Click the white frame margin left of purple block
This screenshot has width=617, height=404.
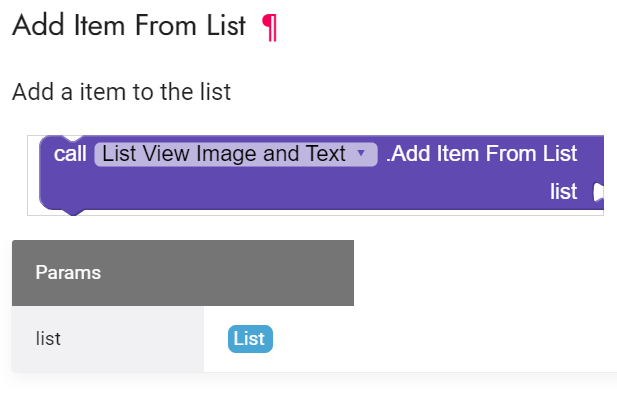tap(33, 175)
